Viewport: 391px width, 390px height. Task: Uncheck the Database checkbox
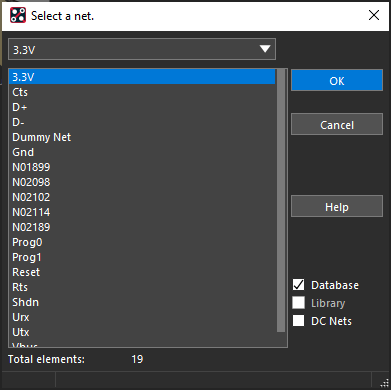click(298, 285)
